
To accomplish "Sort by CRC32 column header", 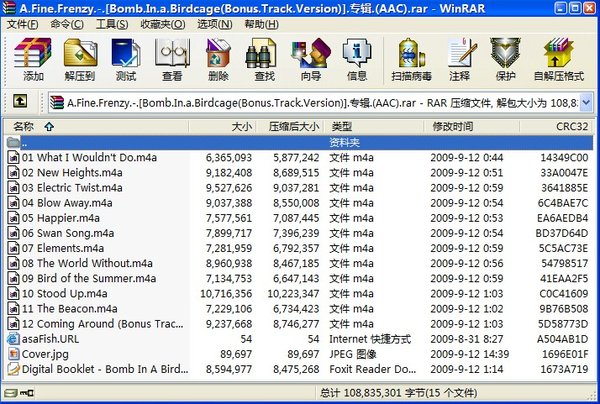I will pos(556,126).
